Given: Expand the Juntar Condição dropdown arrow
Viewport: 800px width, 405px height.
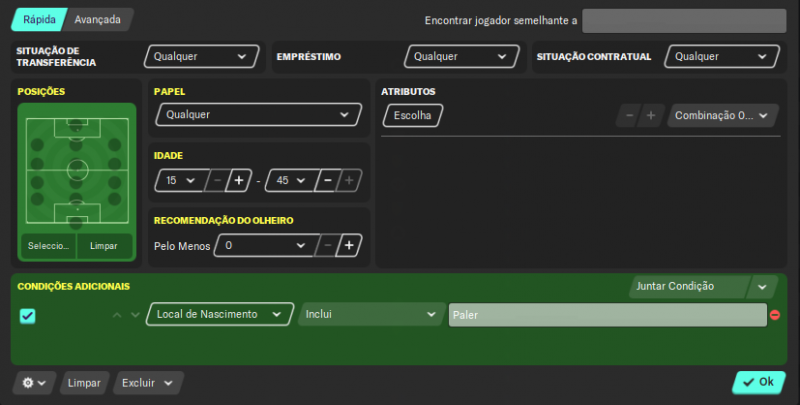Looking at the screenshot, I should click(762, 287).
